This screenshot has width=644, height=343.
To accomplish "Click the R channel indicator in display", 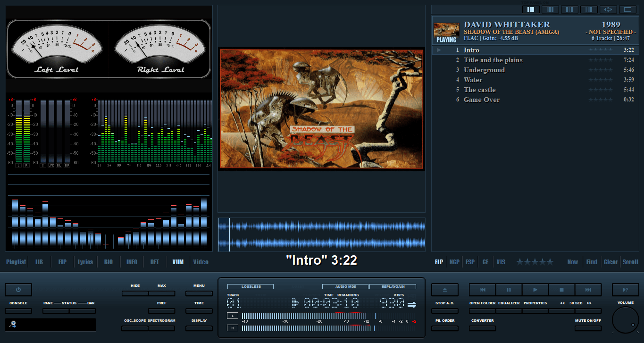I will pos(233,328).
